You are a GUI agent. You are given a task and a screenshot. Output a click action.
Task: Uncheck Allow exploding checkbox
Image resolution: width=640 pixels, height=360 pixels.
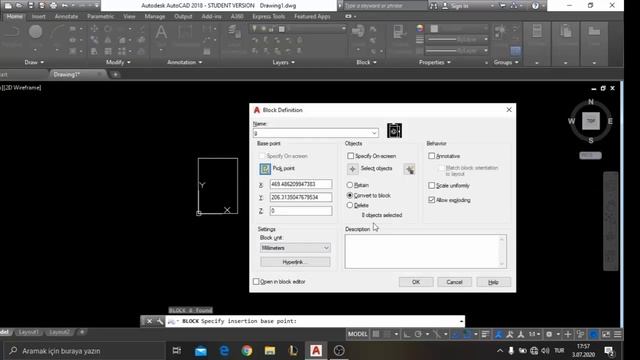tap(431, 200)
